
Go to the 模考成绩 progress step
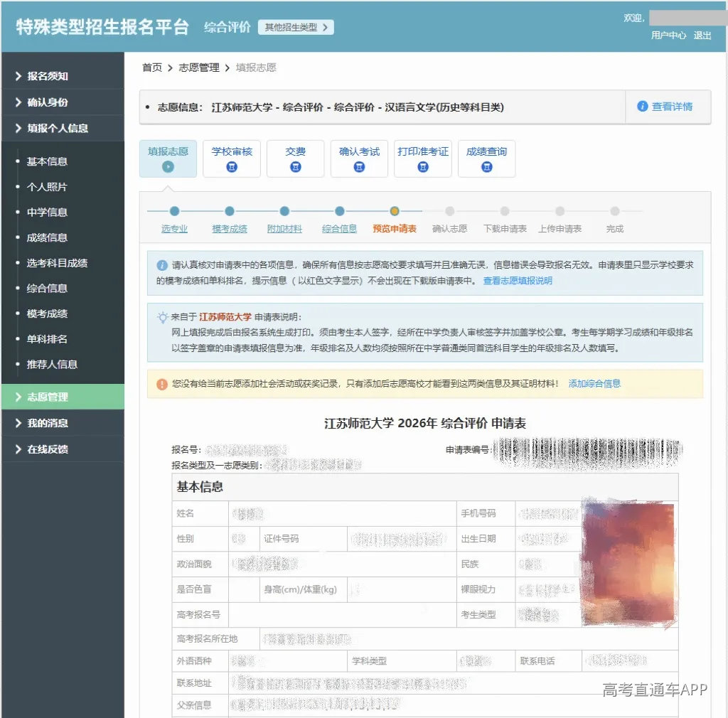pyautogui.click(x=230, y=229)
